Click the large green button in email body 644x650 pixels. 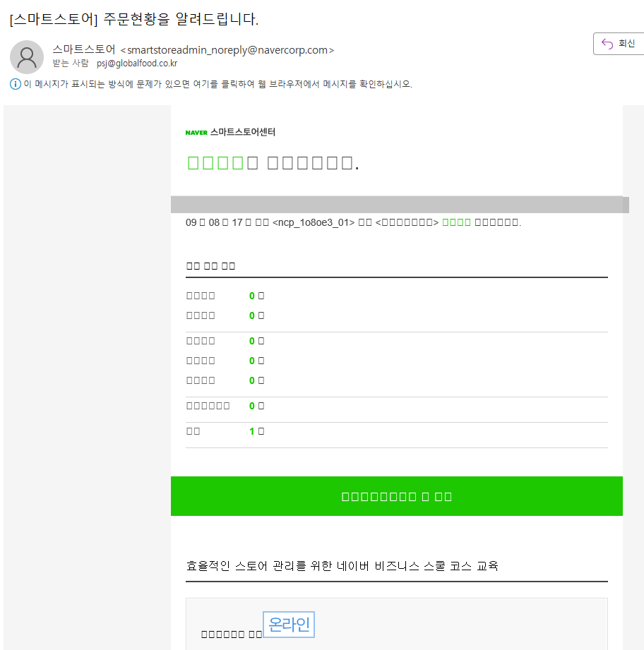[396, 496]
